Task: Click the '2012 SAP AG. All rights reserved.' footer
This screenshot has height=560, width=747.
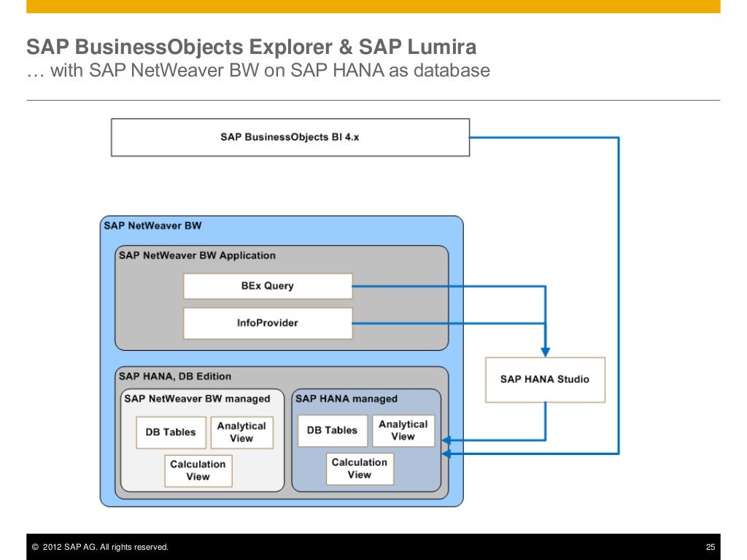Action: 100,547
